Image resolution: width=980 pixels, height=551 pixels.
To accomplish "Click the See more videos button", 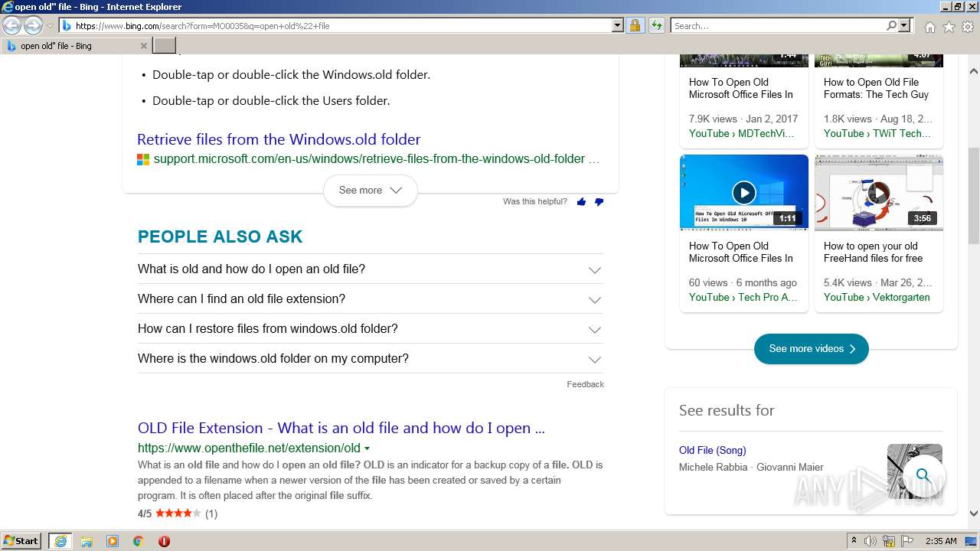I will click(812, 349).
